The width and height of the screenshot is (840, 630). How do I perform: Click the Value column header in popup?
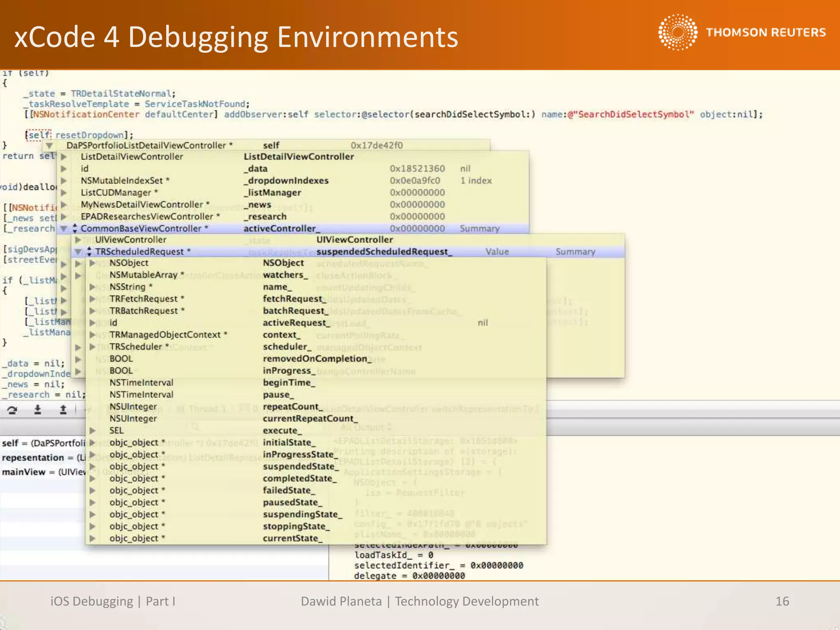click(x=497, y=252)
